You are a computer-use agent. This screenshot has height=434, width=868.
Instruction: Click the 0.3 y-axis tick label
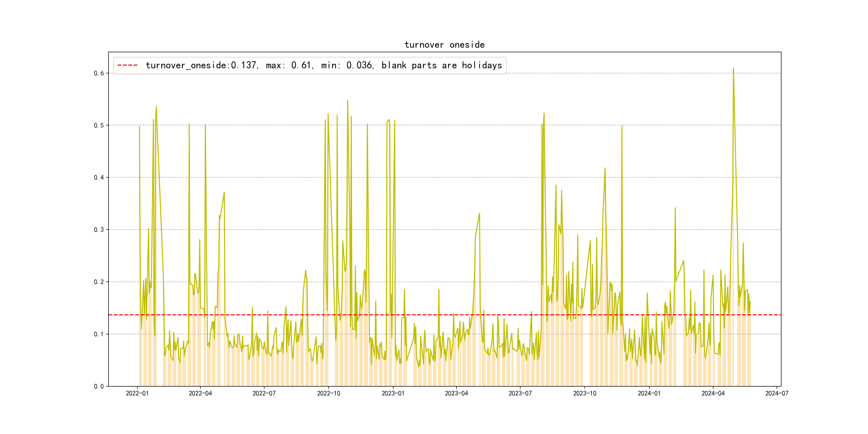click(99, 230)
